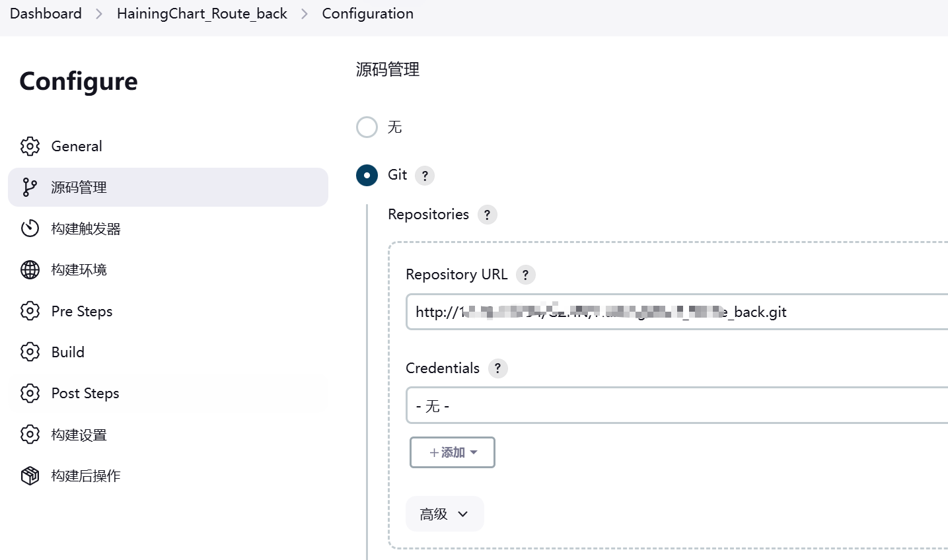
Task: Go to Post Steps section label
Action: [x=85, y=393]
